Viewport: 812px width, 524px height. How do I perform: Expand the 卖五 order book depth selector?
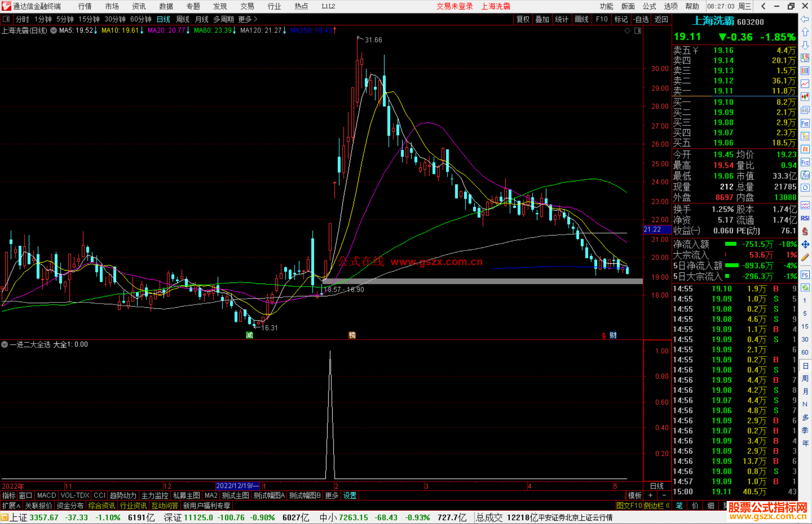[x=695, y=50]
